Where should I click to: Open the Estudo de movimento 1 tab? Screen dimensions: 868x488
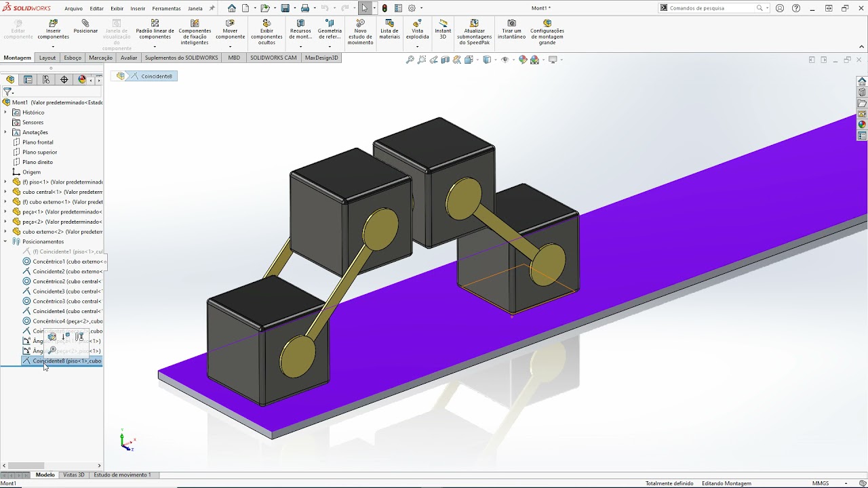(x=122, y=475)
